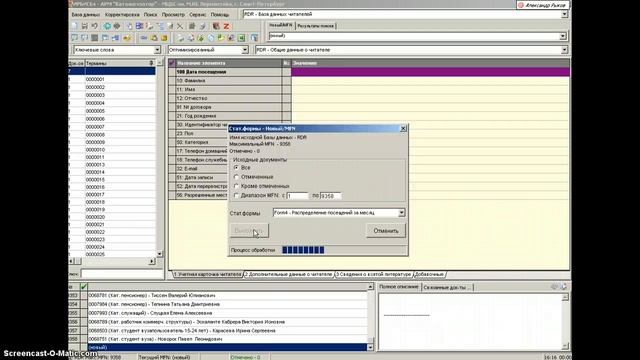Switch to '2 Дополнительные данные о читателе' tab
Screen dimensions: 640x360
[x=289, y=274]
